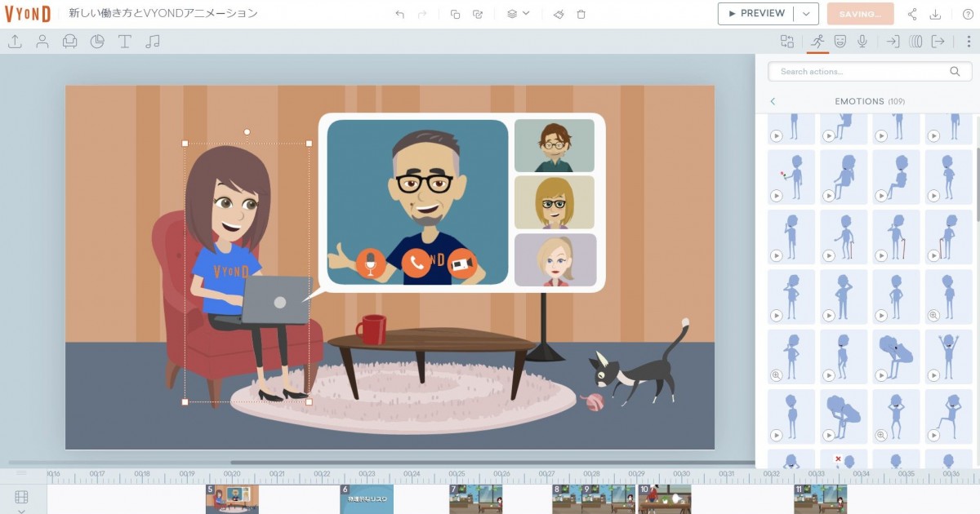The image size is (980, 514).
Task: Click the PREVIEW button
Action: (755, 14)
